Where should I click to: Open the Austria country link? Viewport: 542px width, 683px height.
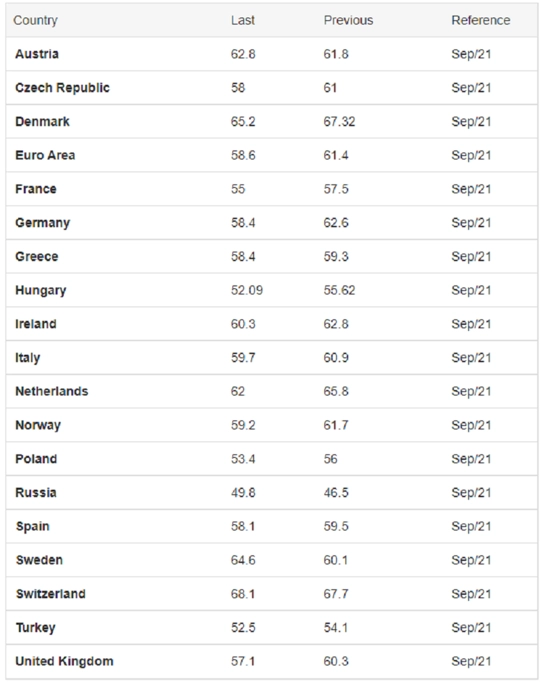(x=37, y=54)
